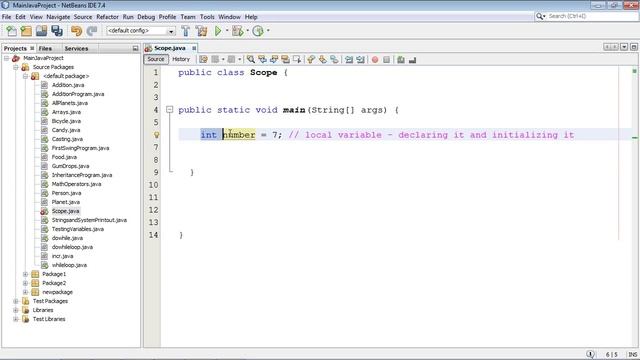Click the Debug Project icon
Image resolution: width=640 pixels, height=360 pixels.
pyautogui.click(x=238, y=31)
